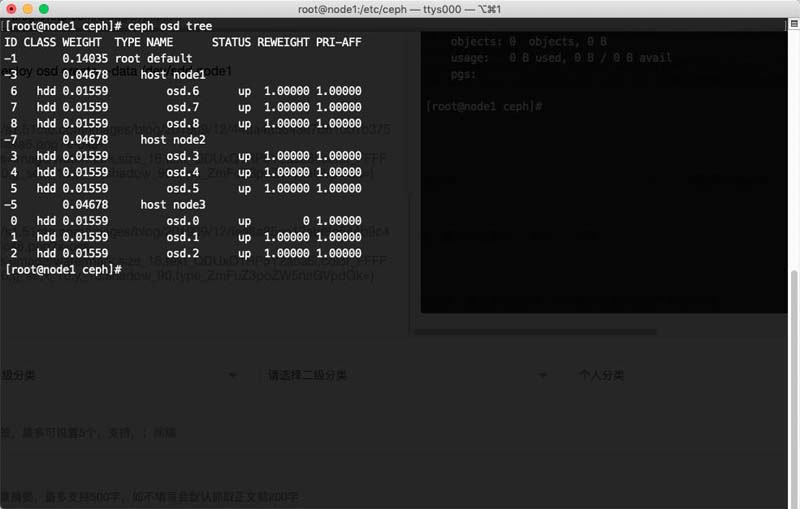Click the 'REWEIGHT' column header
This screenshot has width=800, height=509.
[x=283, y=42]
